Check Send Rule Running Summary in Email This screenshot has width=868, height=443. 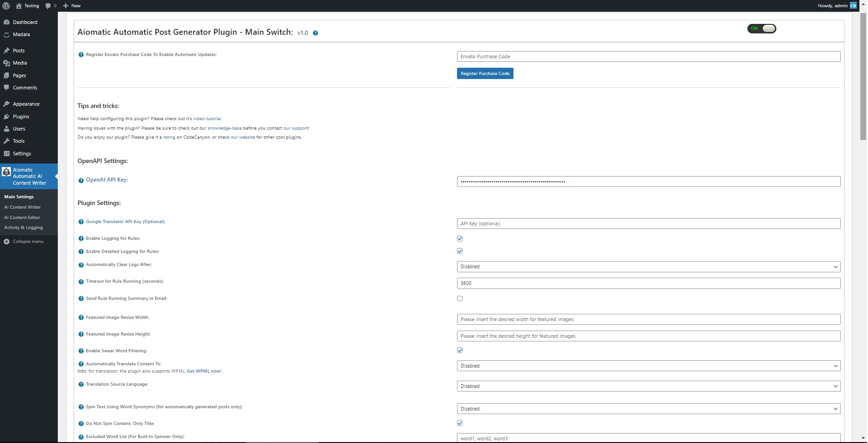click(x=460, y=298)
